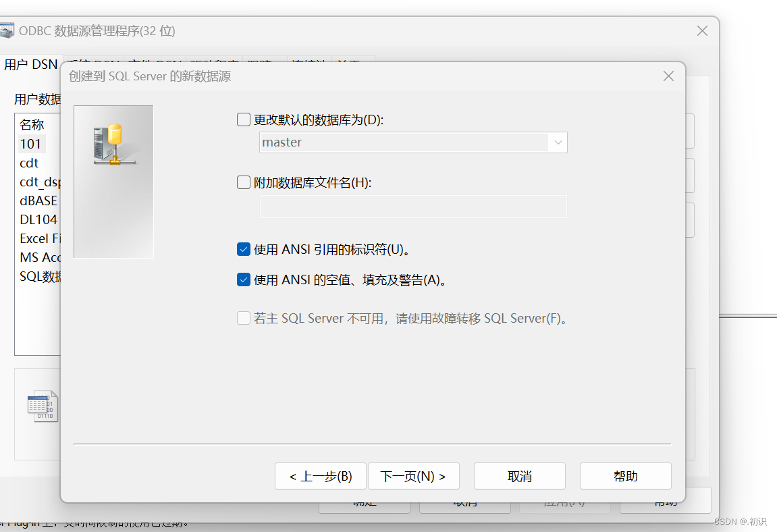Image resolution: width=777 pixels, height=532 pixels.
Task: Click the 上一步(B) button
Action: coord(320,476)
